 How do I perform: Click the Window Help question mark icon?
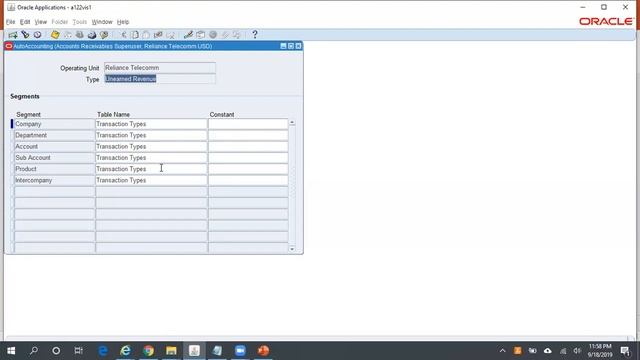coord(255,35)
